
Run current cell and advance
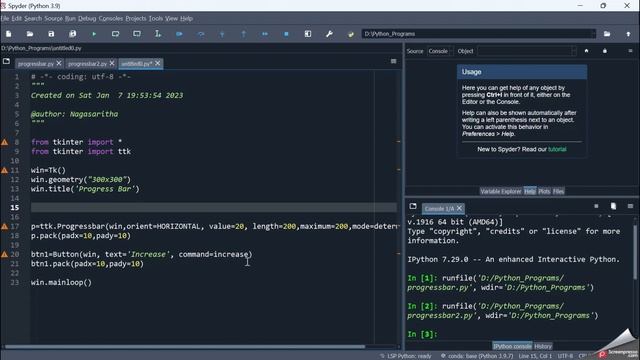tap(137, 34)
